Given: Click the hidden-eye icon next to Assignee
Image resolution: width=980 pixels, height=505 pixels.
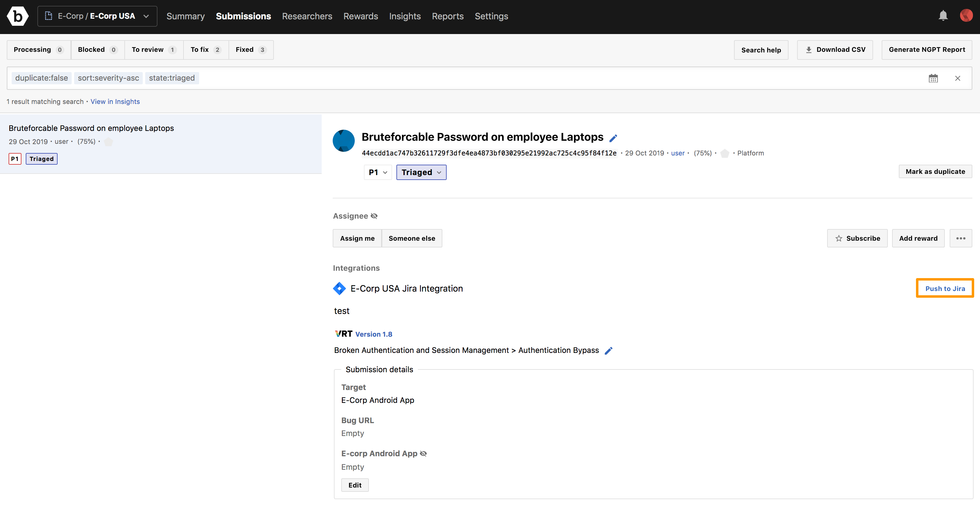Looking at the screenshot, I should pyautogui.click(x=374, y=216).
